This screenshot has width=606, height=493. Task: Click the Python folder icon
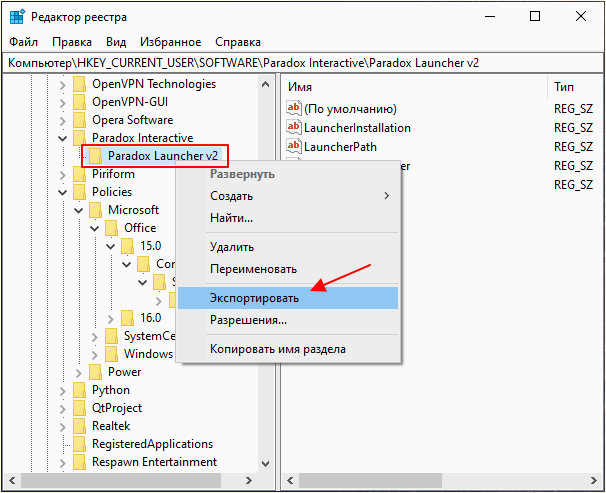[x=79, y=390]
